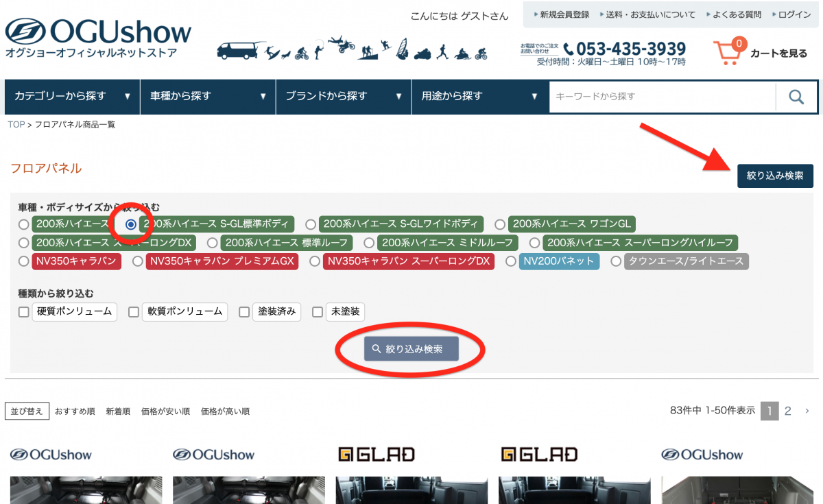Screen dimensions: 823x504
Task: Select NV350キャラバン プレミアムGX radio
Action: pos(137,261)
